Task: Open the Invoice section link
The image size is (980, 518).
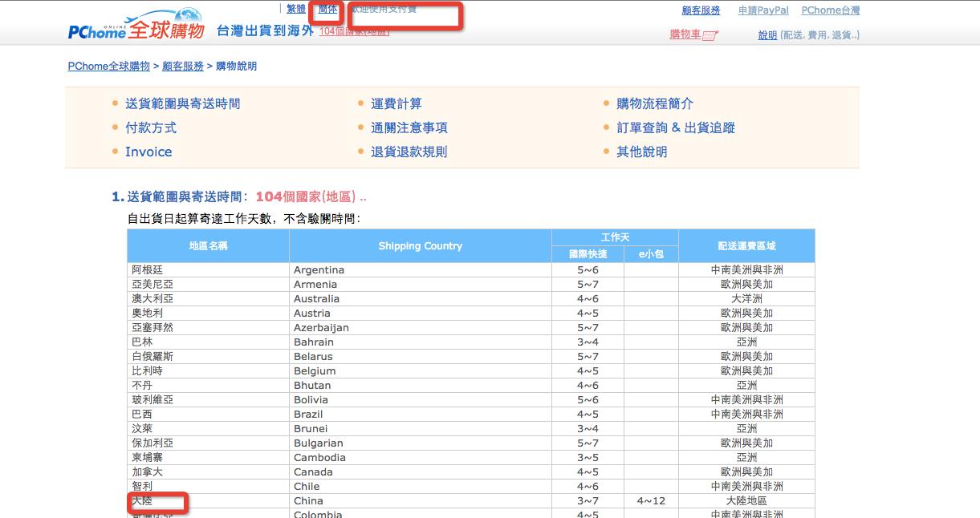Action: [148, 152]
